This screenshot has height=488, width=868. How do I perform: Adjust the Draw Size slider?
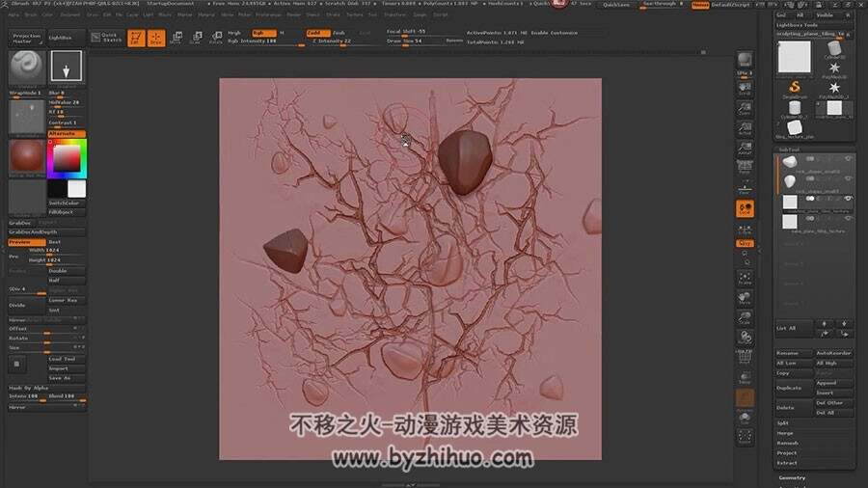tap(415, 41)
